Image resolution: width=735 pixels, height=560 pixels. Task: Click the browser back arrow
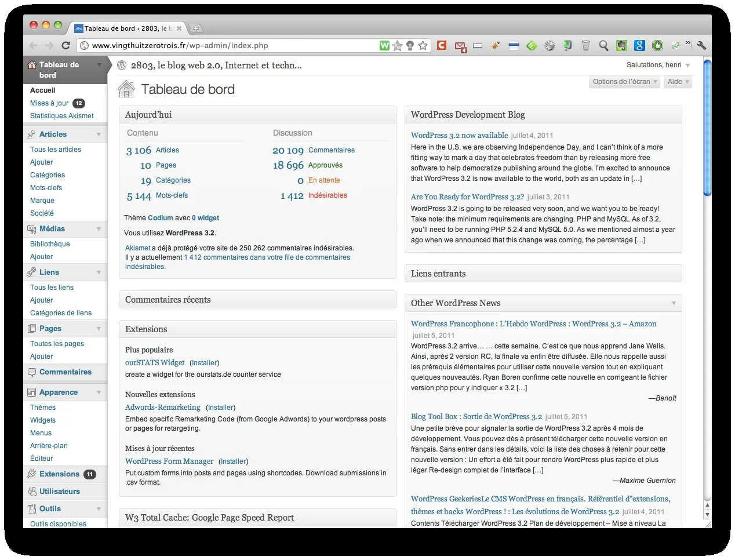[34, 45]
